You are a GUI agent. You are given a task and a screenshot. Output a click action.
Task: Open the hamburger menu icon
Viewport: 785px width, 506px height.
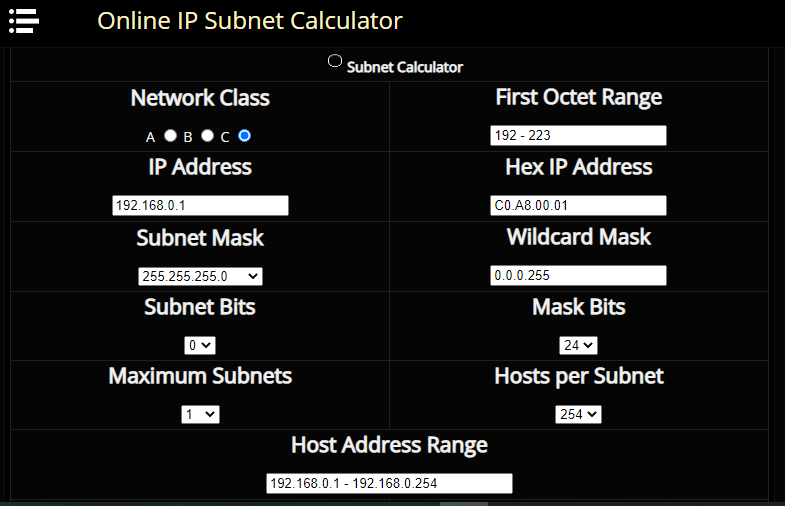click(23, 19)
